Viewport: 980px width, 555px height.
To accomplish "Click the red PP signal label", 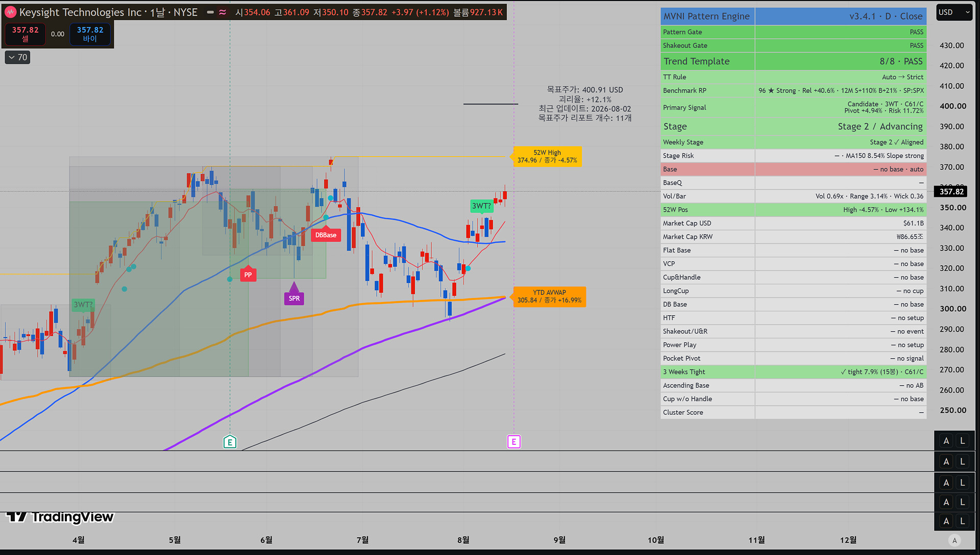I will click(248, 274).
